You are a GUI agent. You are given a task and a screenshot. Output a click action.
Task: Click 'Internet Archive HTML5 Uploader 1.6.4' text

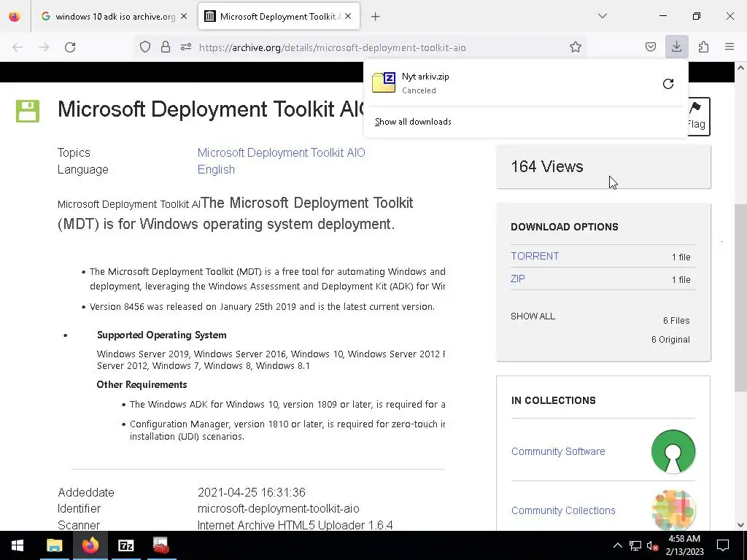(295, 525)
